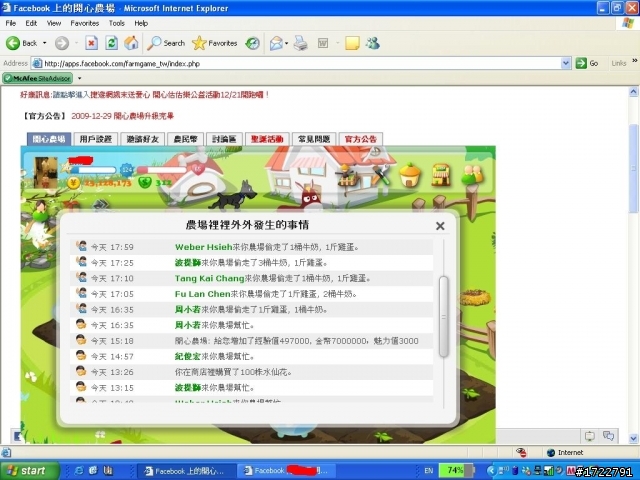Click the green gem currency icon
Viewport: 640px width, 480px height.
[x=145, y=182]
